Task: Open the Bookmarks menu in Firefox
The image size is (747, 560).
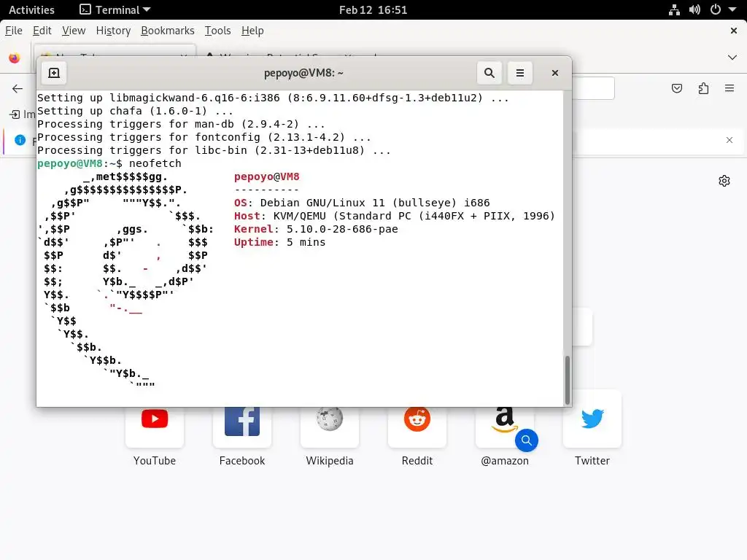Action: 168,31
